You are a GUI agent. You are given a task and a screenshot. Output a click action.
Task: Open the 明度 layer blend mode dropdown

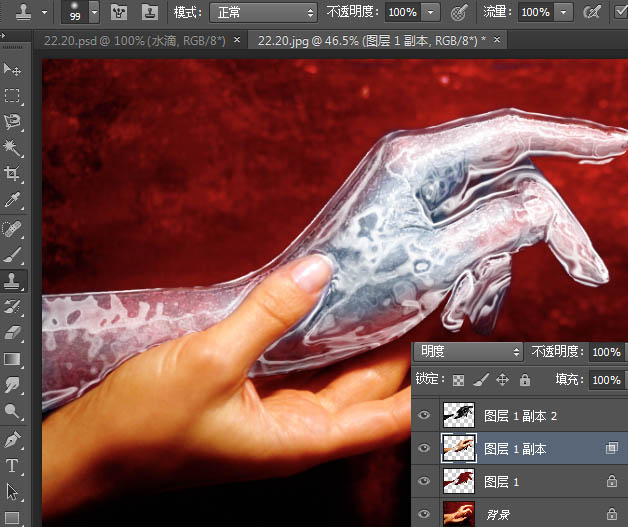pos(468,352)
